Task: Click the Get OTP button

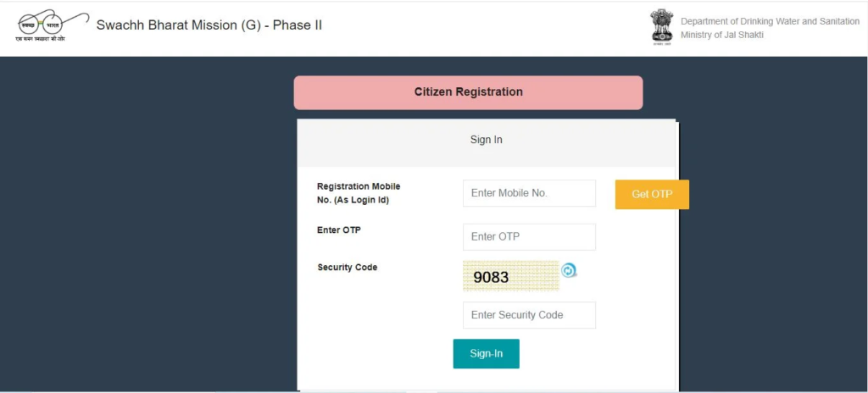Action: (x=652, y=194)
